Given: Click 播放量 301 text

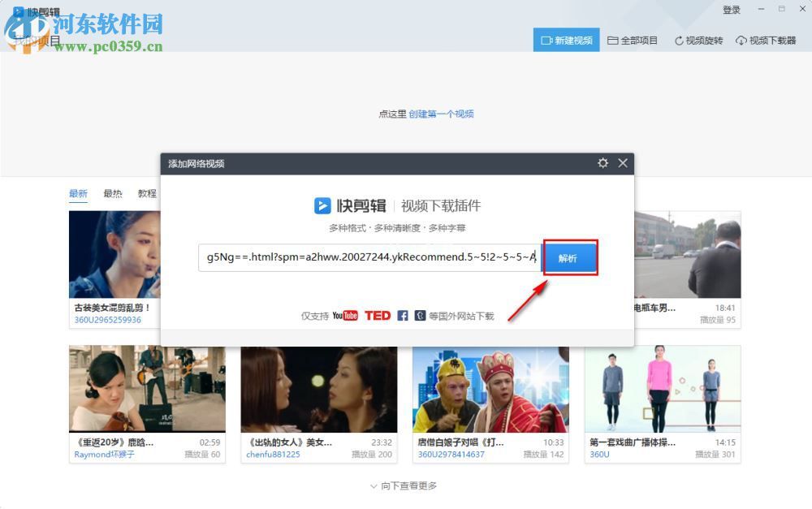Looking at the screenshot, I should (x=715, y=455).
